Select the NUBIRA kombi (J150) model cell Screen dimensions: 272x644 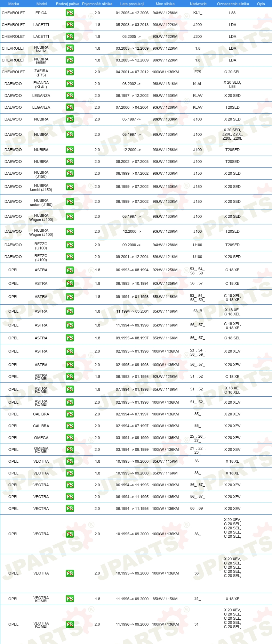(x=41, y=188)
